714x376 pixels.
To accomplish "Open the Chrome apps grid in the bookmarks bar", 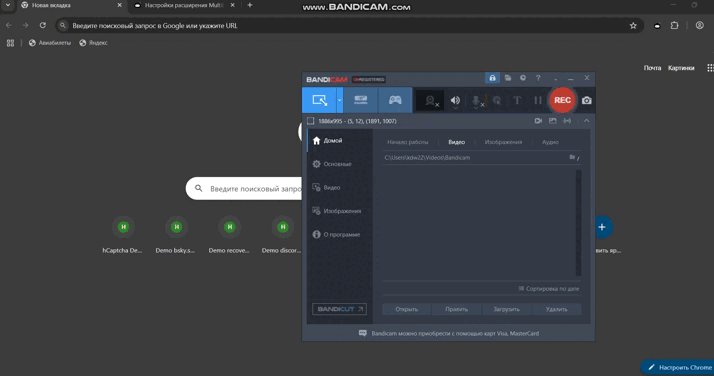I will point(10,43).
